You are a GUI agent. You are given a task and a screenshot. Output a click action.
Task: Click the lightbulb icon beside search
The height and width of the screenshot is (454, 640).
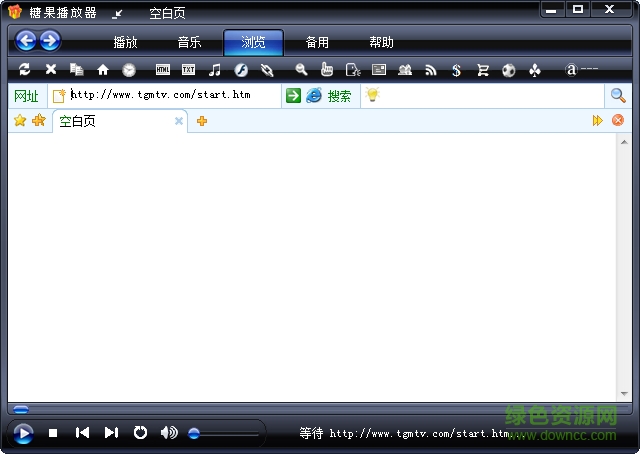(x=372, y=95)
